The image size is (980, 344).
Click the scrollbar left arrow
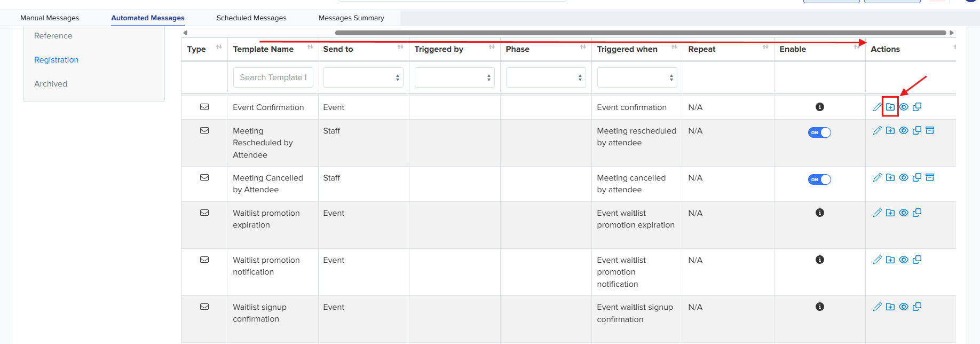[x=185, y=33]
